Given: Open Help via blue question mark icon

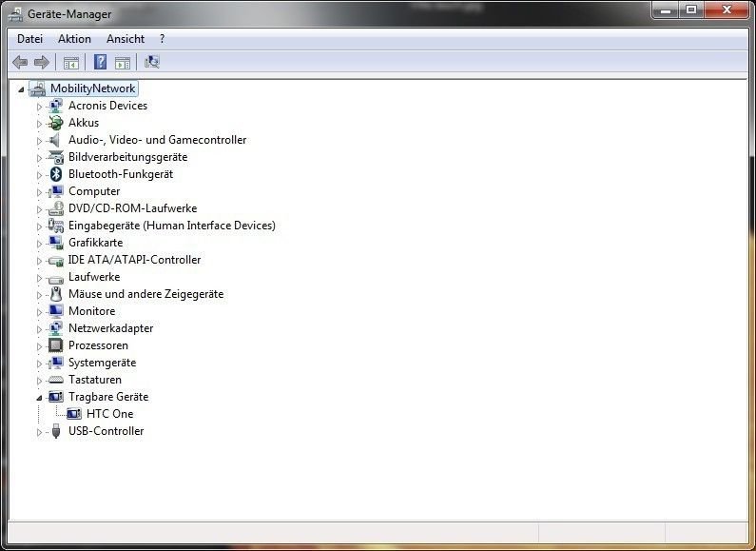Looking at the screenshot, I should tap(100, 62).
